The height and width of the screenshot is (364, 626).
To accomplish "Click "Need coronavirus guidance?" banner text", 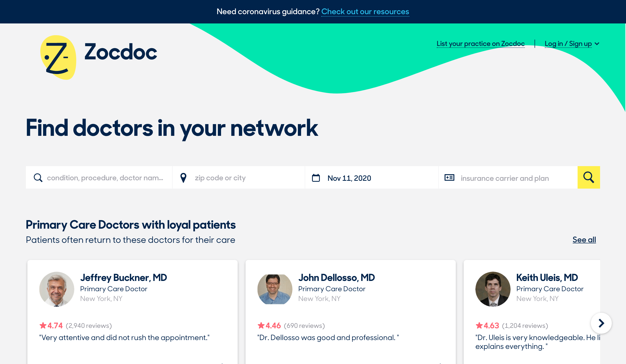I will click(268, 12).
